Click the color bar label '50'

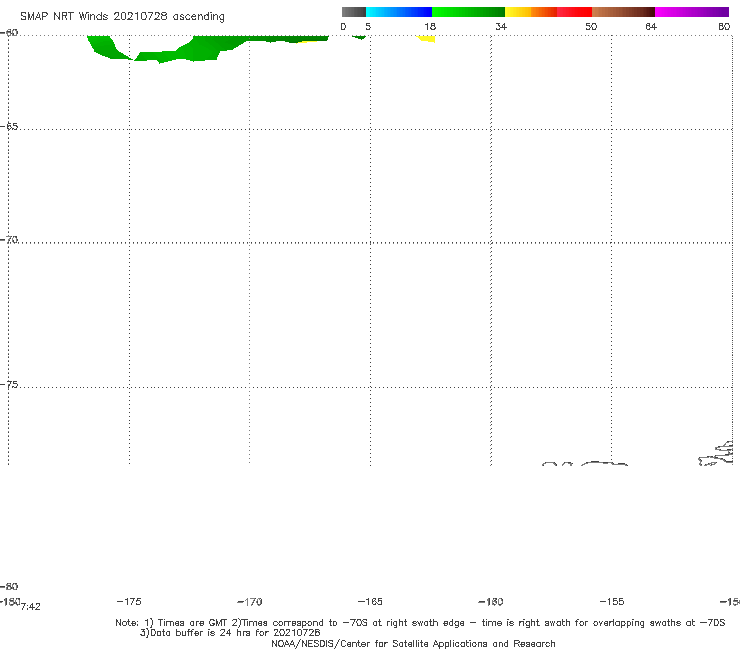(x=591, y=26)
